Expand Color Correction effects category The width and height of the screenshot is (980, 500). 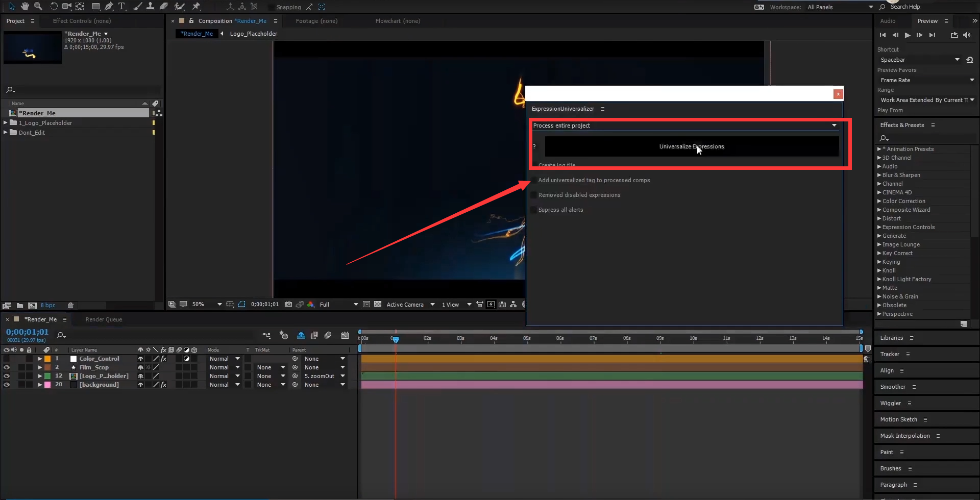pos(879,201)
